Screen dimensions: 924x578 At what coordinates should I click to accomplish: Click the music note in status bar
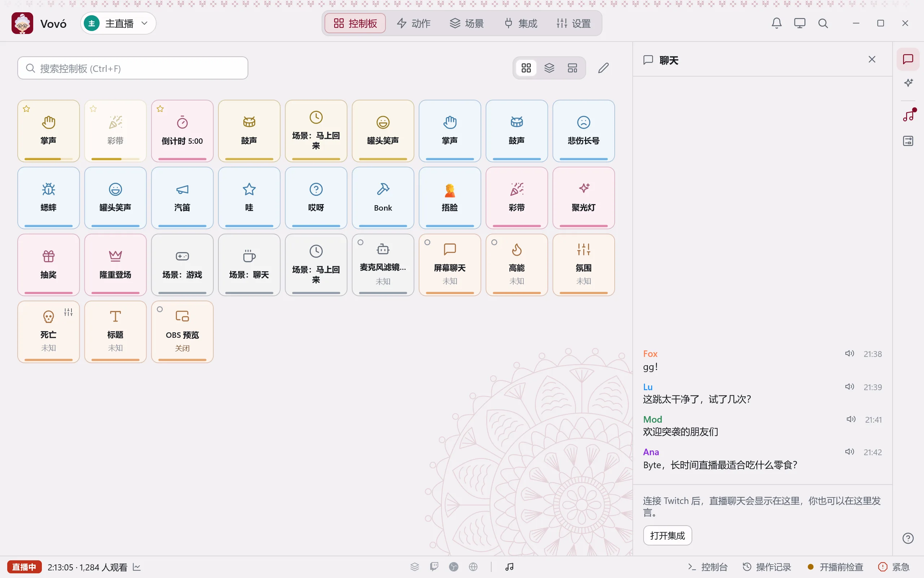pyautogui.click(x=509, y=566)
